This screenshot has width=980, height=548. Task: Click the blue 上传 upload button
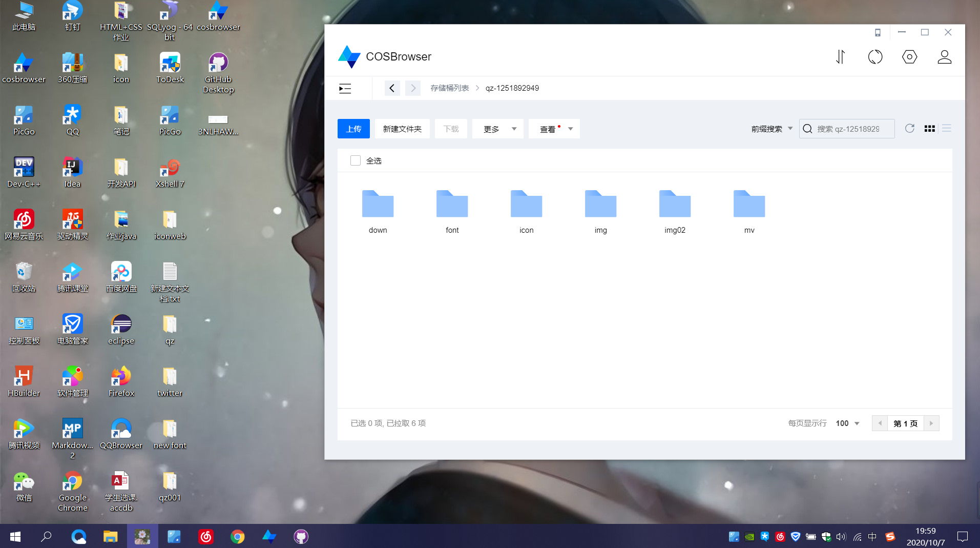pos(353,129)
